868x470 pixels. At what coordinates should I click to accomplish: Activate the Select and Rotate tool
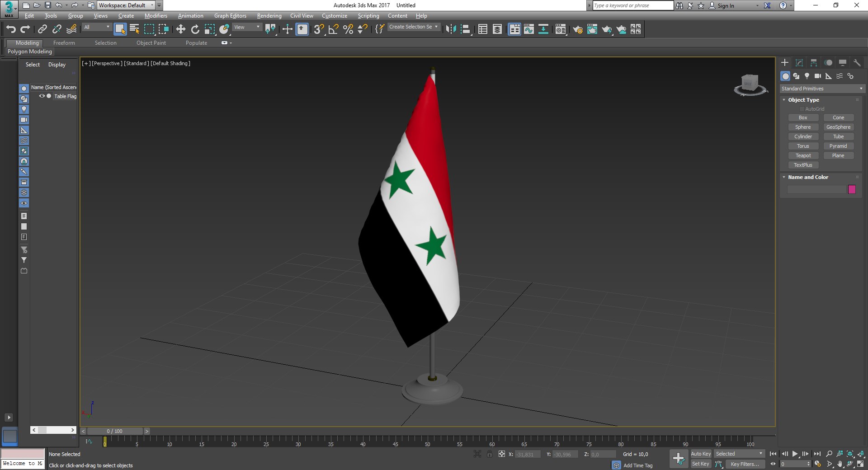tap(195, 29)
